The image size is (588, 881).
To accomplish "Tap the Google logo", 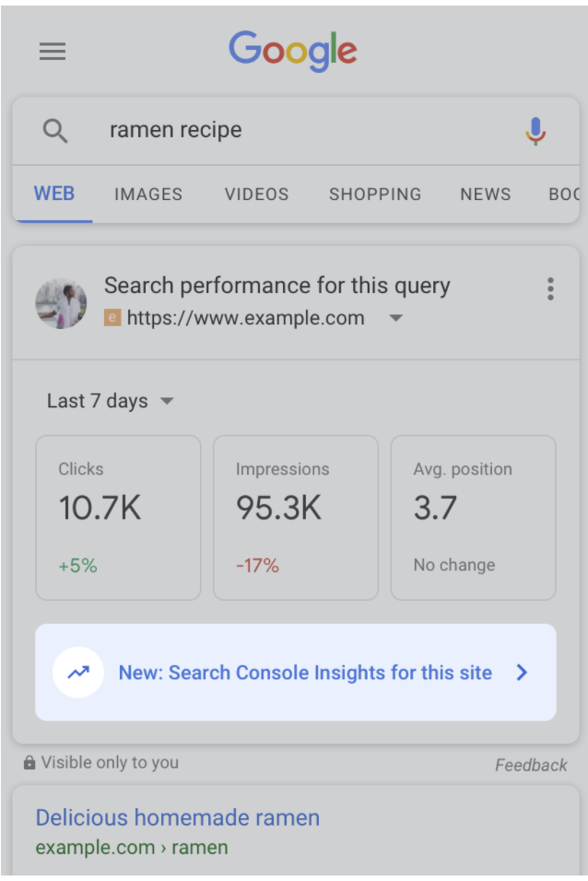I will point(293,53).
